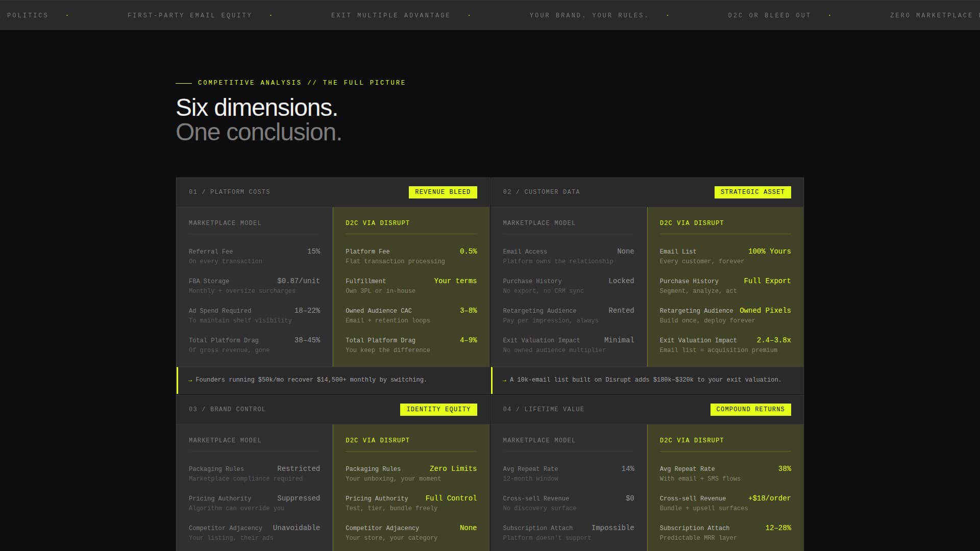The image size is (980, 551).
Task: Click Retargeting Audience Owned Pixels value
Action: click(765, 311)
